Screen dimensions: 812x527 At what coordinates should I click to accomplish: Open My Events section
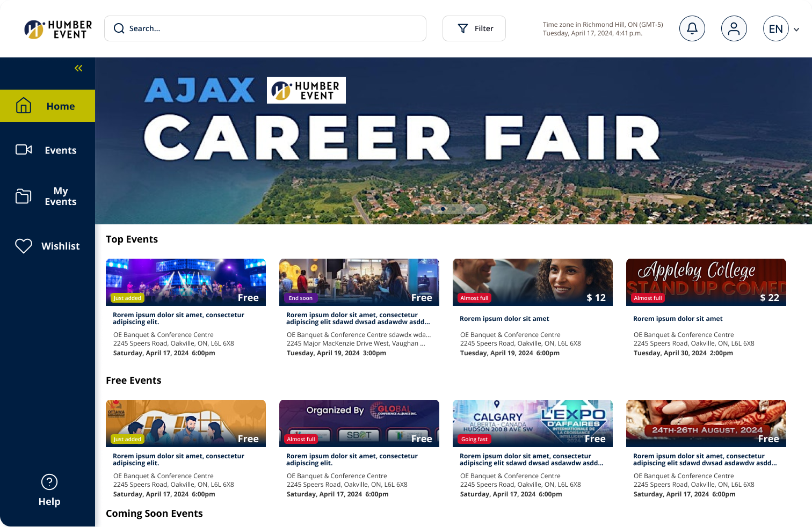click(47, 196)
